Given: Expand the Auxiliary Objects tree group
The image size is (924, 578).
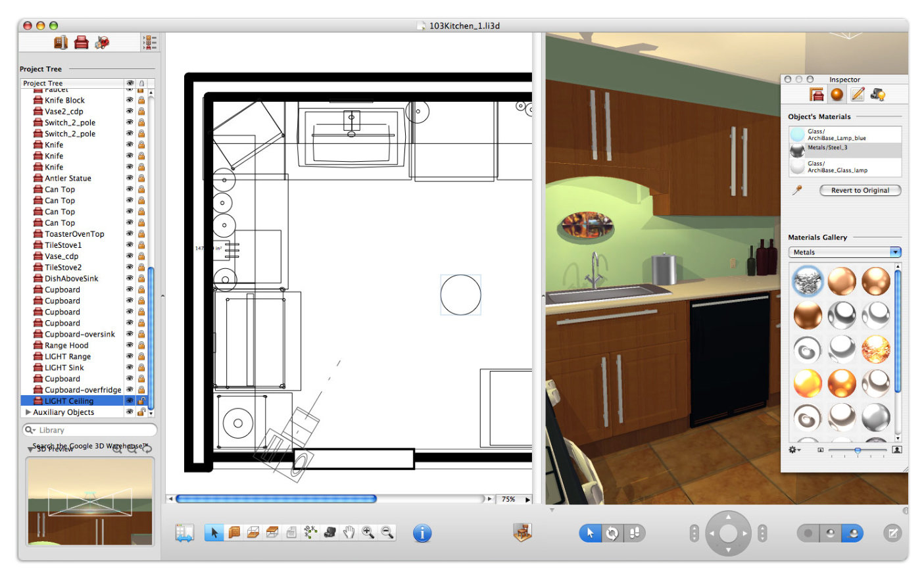Looking at the screenshot, I should pyautogui.click(x=28, y=412).
